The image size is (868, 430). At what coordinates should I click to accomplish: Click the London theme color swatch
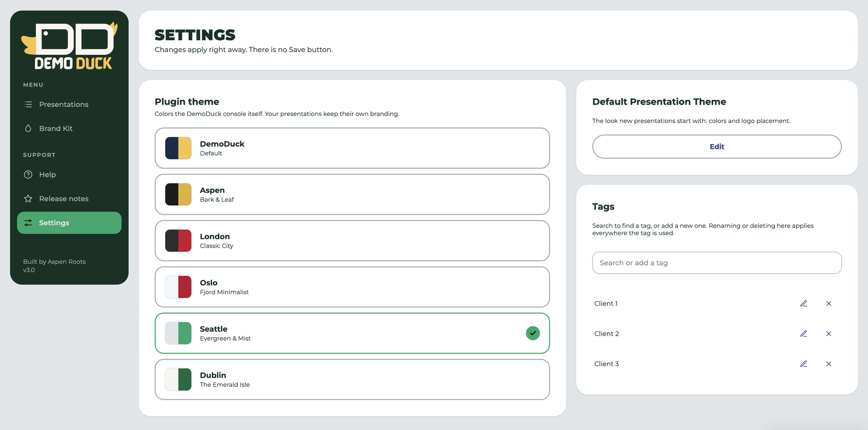pyautogui.click(x=178, y=241)
